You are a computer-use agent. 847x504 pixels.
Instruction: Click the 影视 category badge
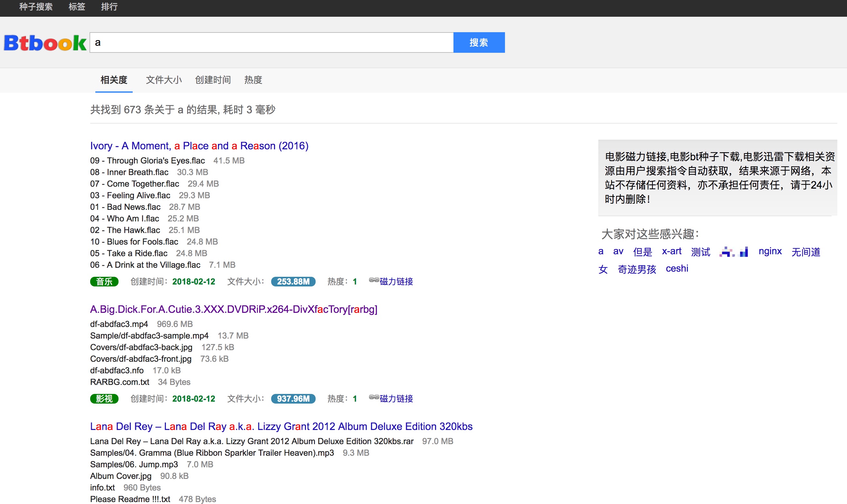(104, 399)
